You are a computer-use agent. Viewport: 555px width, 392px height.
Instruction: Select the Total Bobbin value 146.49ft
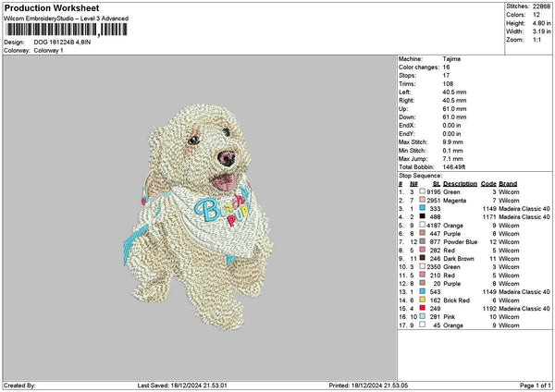454,167
